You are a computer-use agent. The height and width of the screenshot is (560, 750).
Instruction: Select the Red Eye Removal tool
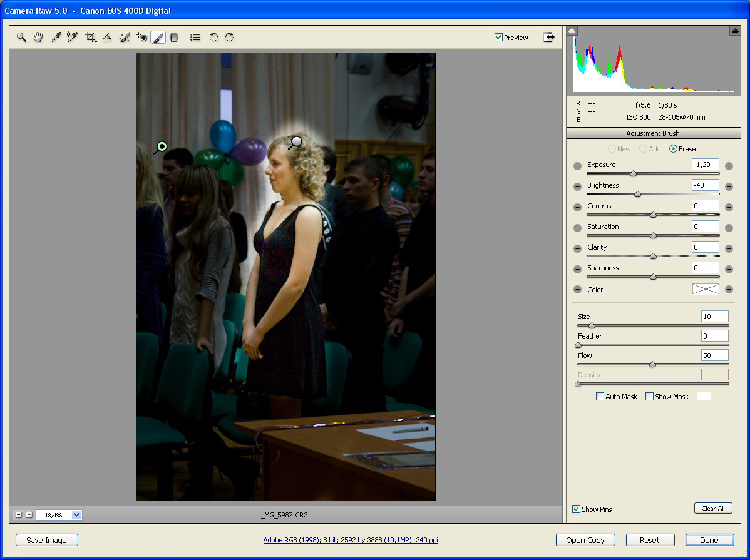point(141,38)
